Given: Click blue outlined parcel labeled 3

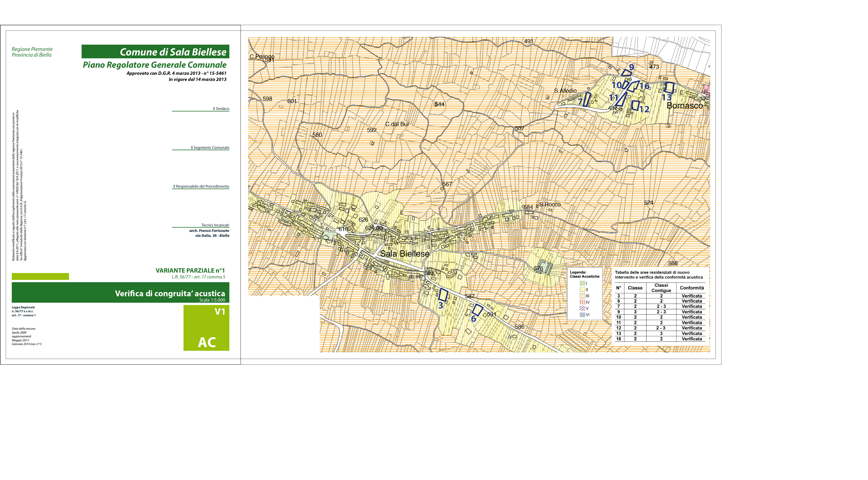Looking at the screenshot, I should click(443, 295).
